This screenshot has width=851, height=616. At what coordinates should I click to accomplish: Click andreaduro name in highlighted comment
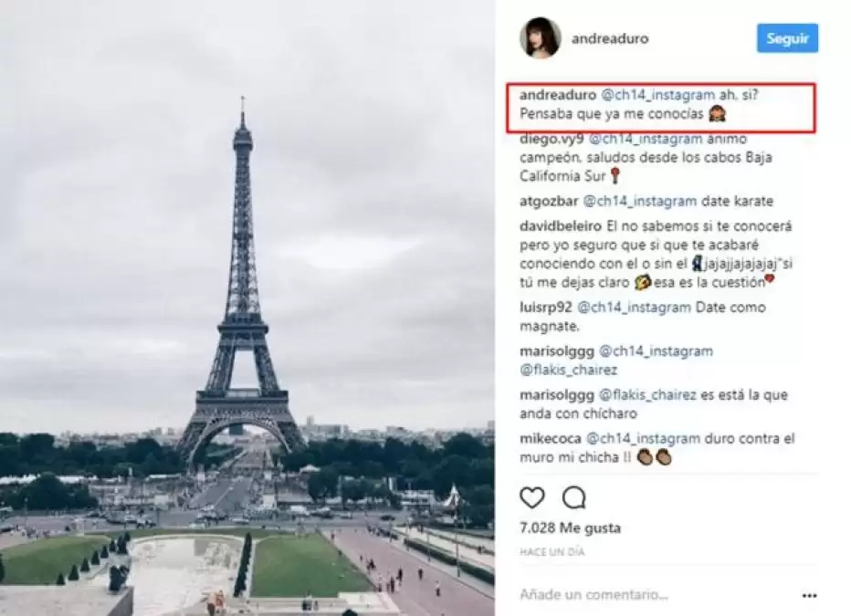click(558, 95)
